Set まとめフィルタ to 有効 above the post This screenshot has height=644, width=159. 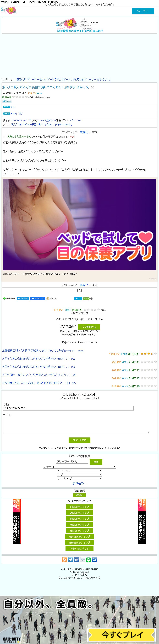(95, 132)
